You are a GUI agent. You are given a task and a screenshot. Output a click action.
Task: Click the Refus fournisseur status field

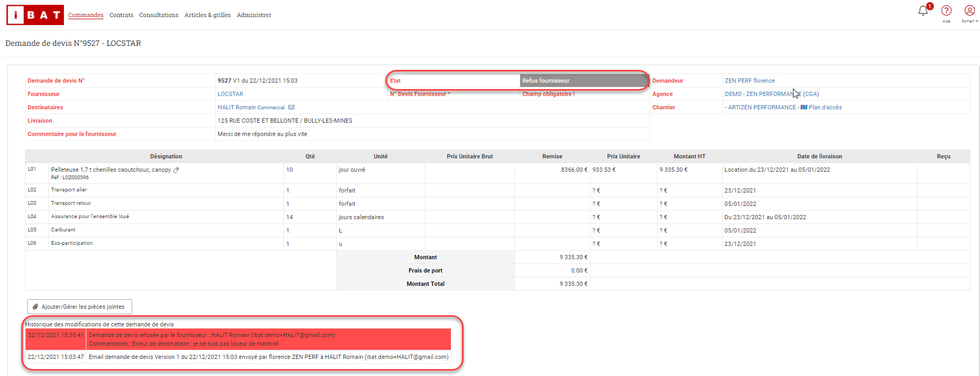click(x=585, y=81)
